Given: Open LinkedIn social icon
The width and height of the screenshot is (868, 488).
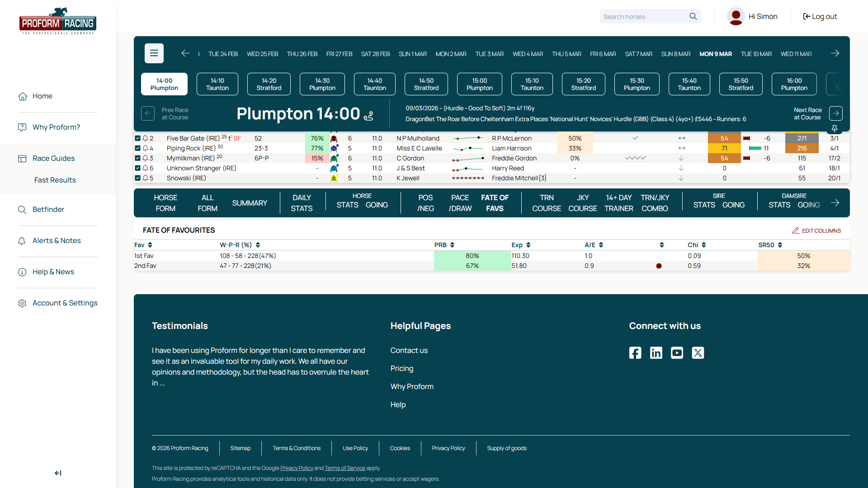Looking at the screenshot, I should pos(656,353).
